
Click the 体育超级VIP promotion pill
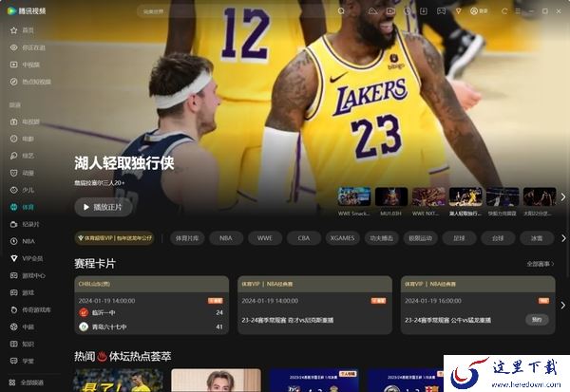(x=115, y=238)
